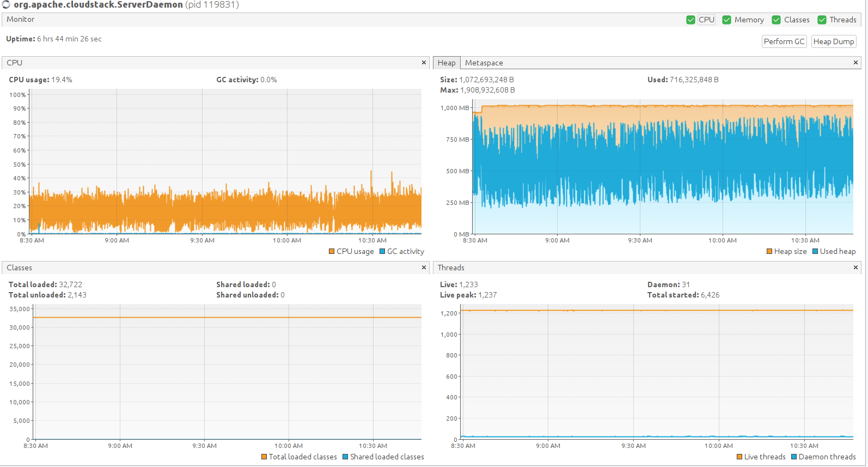Image resolution: width=868 pixels, height=467 pixels.
Task: Click the Heap Dump button
Action: (834, 41)
